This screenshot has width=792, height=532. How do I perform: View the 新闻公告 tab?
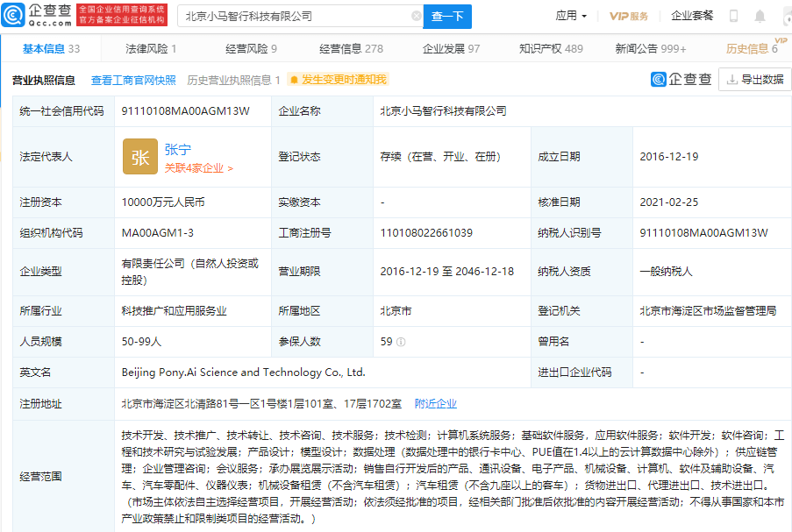click(651, 49)
